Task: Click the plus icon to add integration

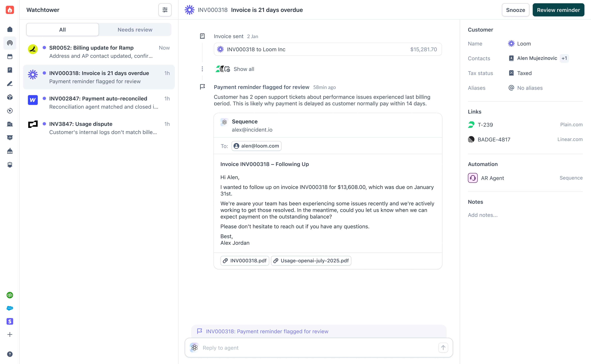Action: [x=10, y=335]
